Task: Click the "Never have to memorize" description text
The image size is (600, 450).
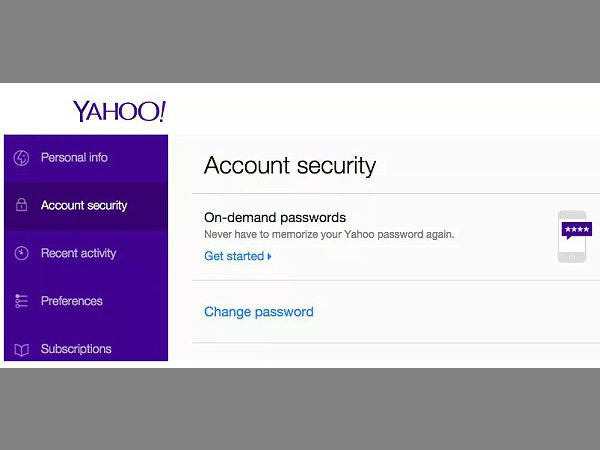Action: point(329,235)
